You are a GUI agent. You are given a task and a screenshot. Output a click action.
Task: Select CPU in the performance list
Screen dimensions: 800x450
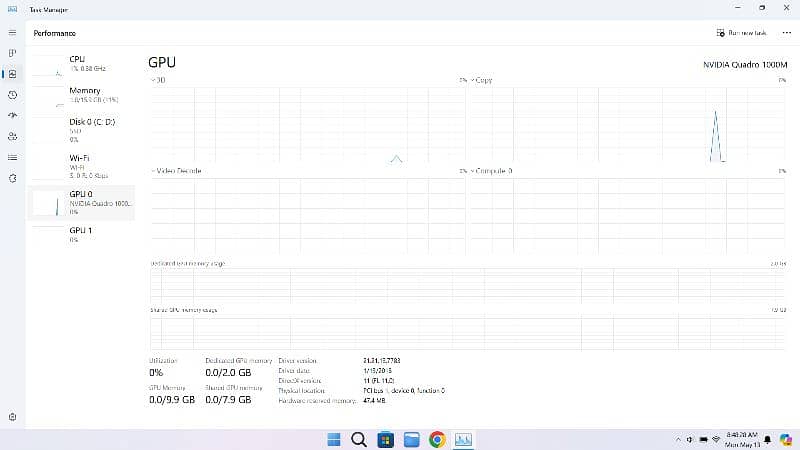[82, 64]
